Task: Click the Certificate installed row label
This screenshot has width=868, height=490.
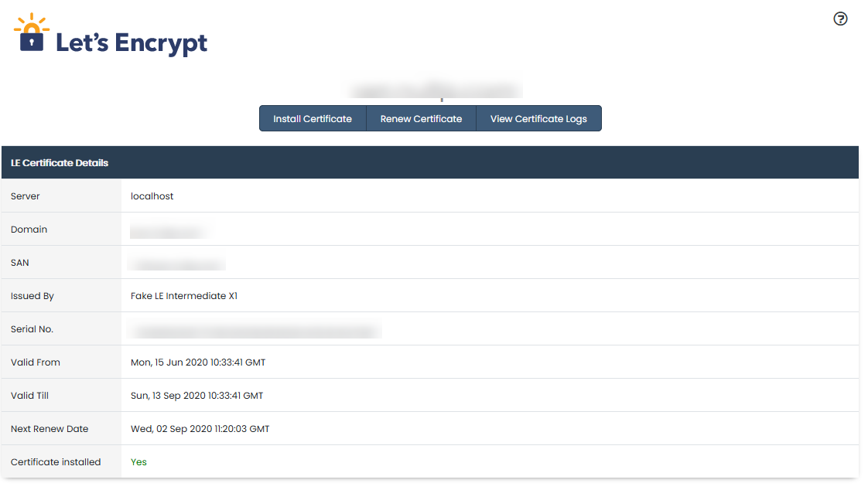Action: coord(56,461)
